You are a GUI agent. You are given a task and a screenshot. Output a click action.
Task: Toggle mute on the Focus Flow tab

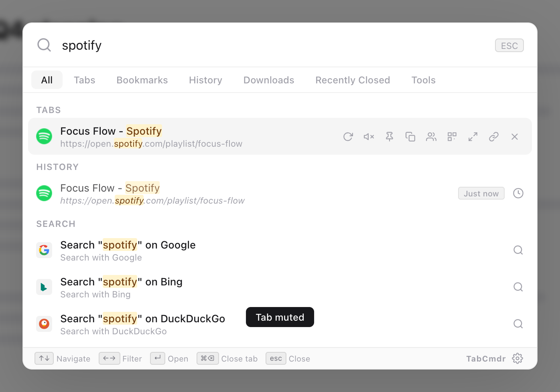369,137
